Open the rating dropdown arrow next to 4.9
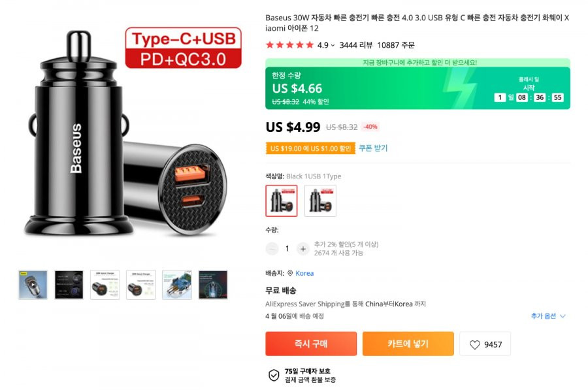588x390 pixels. coord(333,45)
